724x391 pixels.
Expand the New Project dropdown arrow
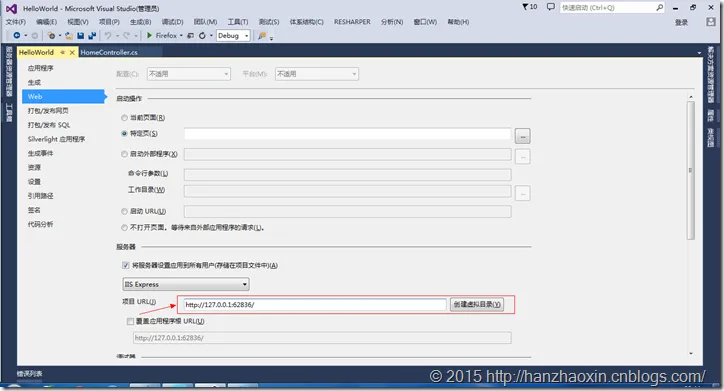60,36
